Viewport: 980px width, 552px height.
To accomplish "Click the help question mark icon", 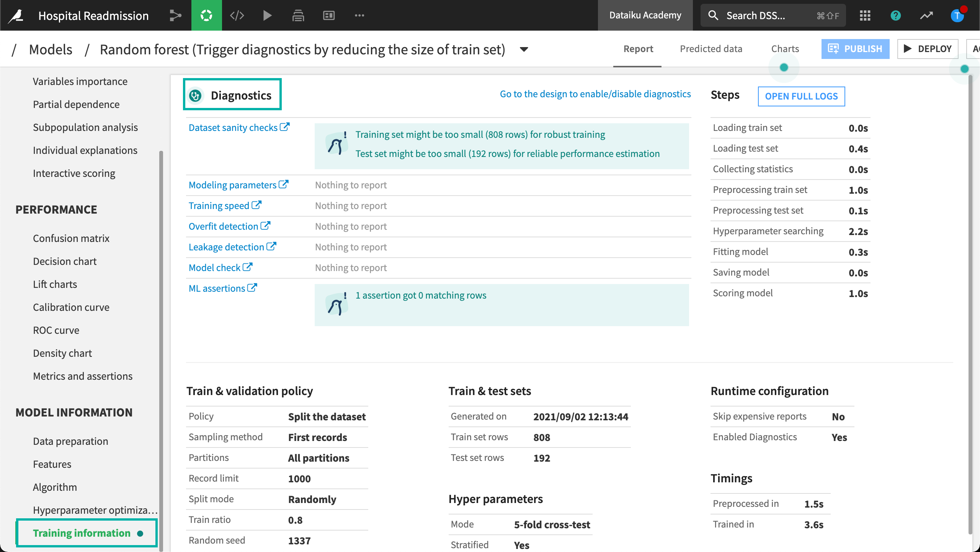I will tap(895, 15).
